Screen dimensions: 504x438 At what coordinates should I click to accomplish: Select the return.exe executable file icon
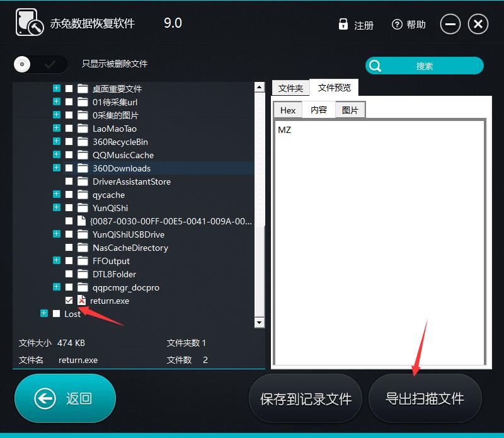tap(82, 301)
